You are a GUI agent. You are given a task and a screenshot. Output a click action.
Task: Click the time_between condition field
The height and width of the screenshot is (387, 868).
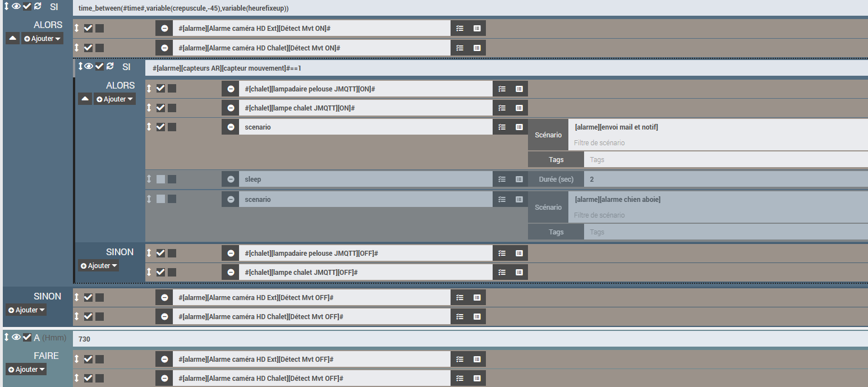click(x=470, y=8)
